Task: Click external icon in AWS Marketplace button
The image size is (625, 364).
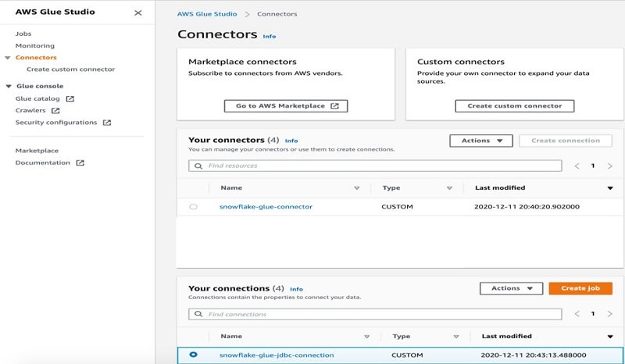Action: pos(334,106)
